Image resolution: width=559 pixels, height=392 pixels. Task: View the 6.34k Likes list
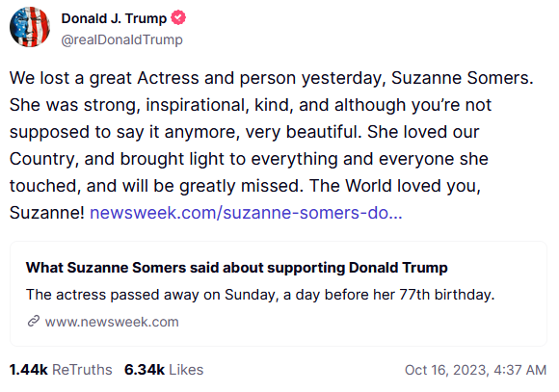pos(164,370)
